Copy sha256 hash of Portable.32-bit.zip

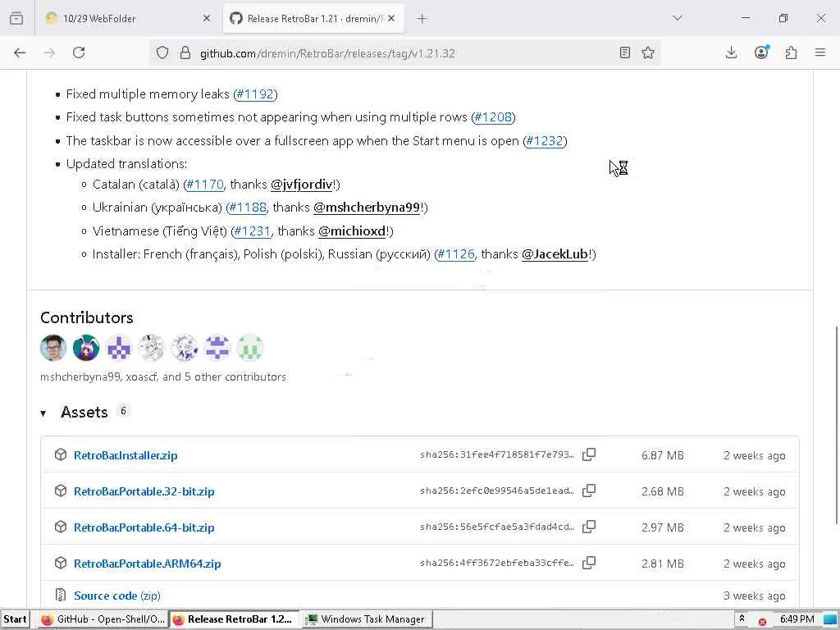[589, 491]
